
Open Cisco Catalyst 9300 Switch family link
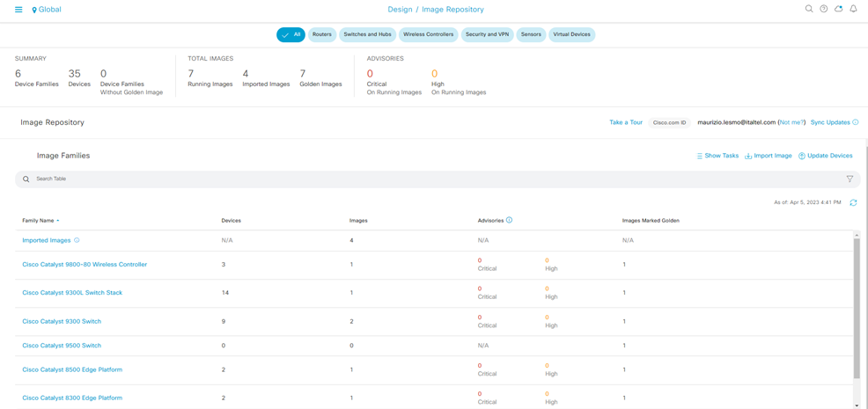point(62,321)
